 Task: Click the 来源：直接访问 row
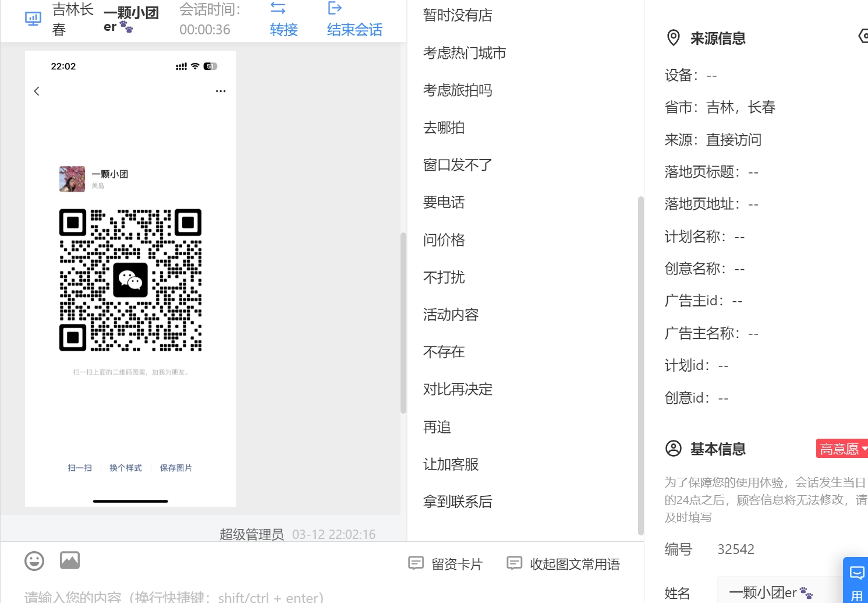[713, 140]
